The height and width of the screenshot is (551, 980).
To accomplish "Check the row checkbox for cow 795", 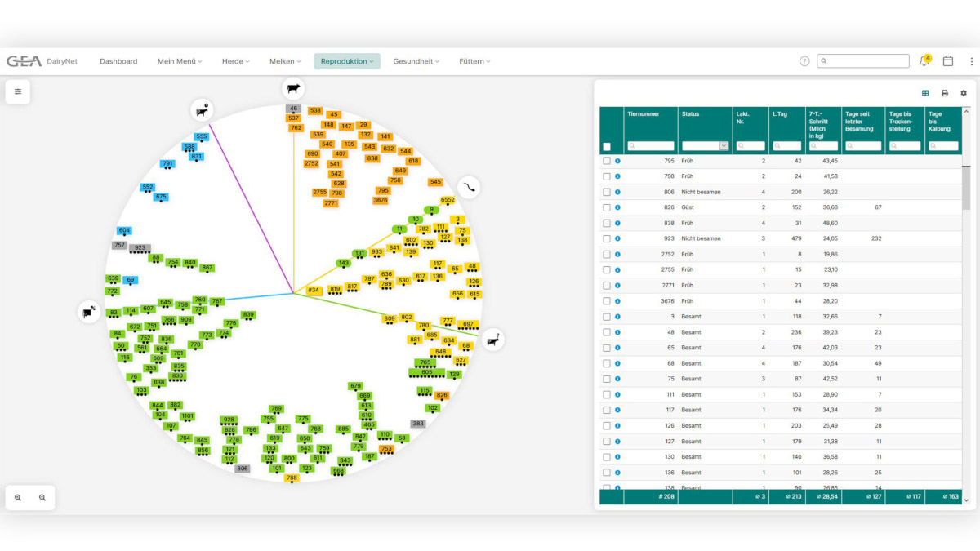I will click(607, 161).
